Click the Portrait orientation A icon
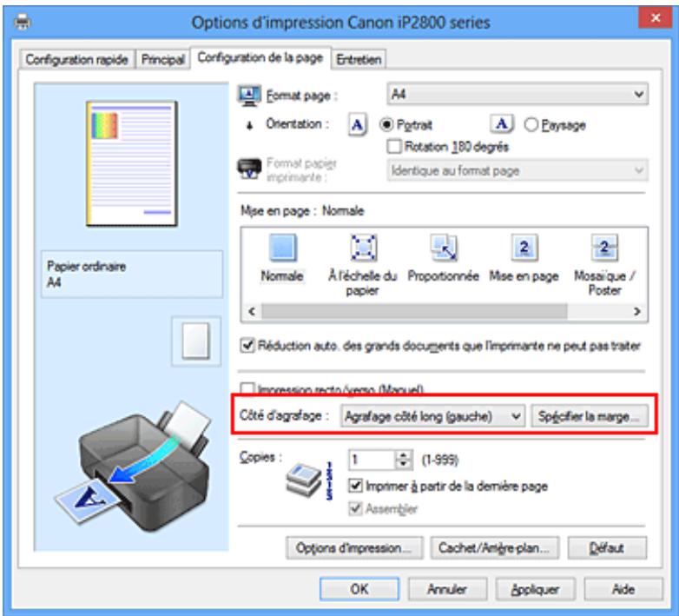The height and width of the screenshot is (616, 679). click(357, 125)
